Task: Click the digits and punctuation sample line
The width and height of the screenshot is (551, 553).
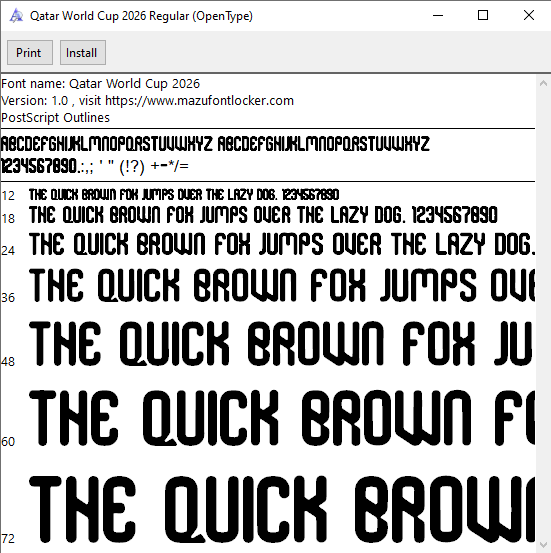Action: point(95,166)
